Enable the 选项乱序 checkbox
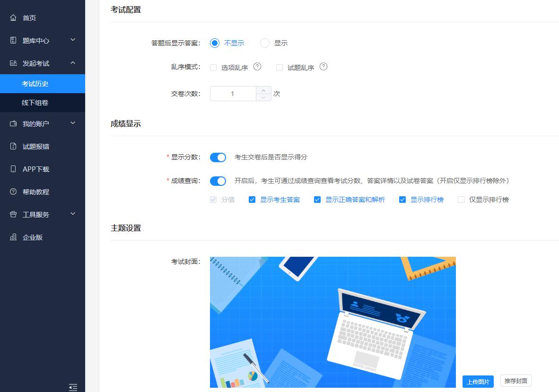The image size is (559, 392). 213,68
